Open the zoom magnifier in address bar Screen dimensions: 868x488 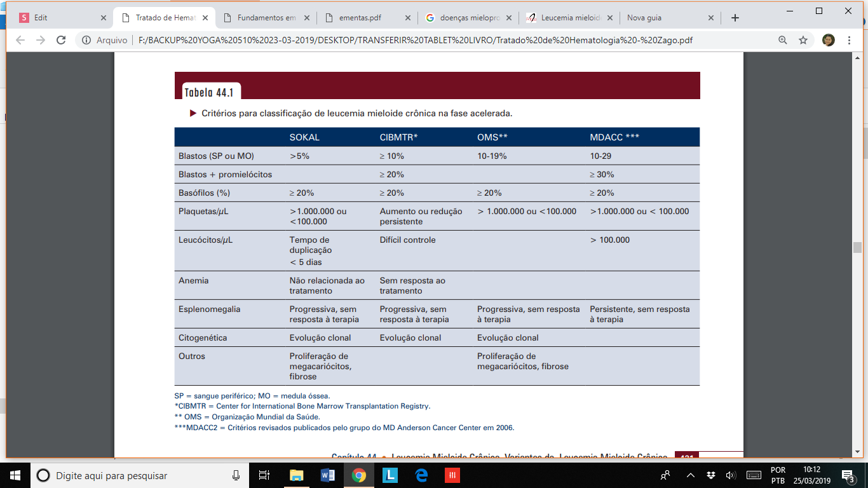point(783,40)
